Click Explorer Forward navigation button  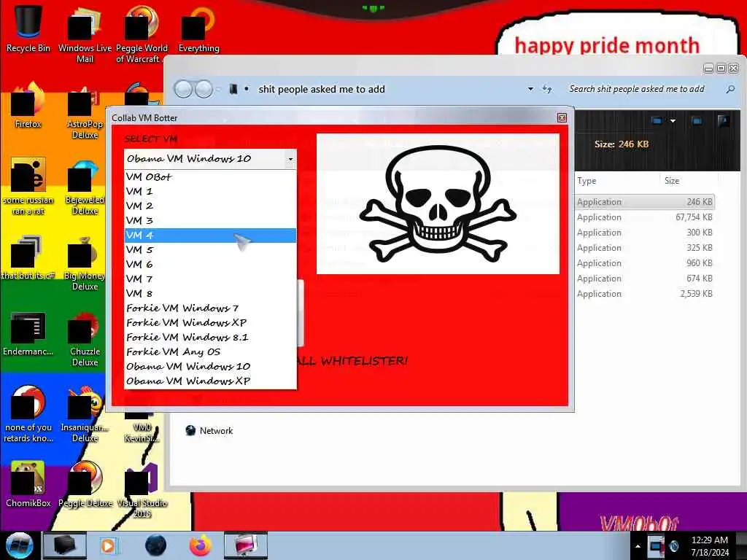pos(204,89)
